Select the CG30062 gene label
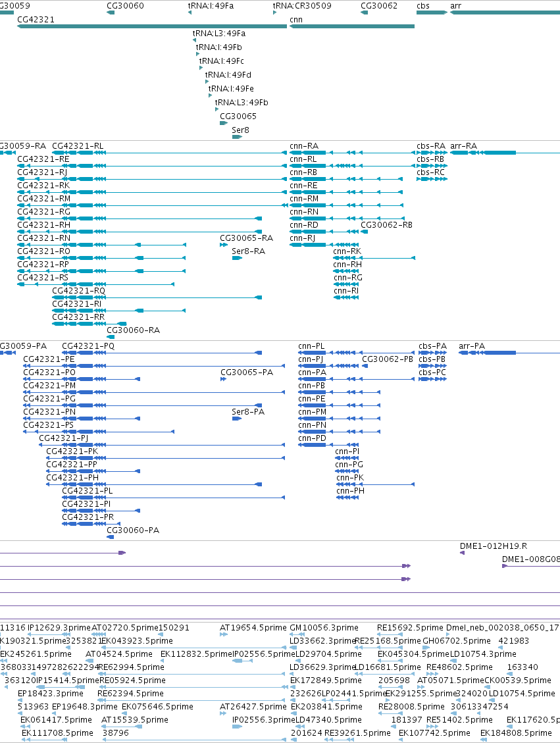This screenshot has width=560, height=743. [379, 6]
